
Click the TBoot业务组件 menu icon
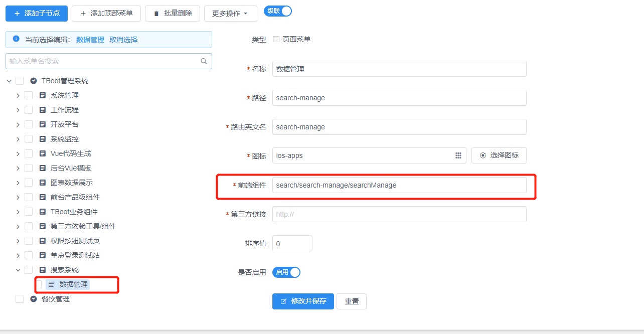43,212
